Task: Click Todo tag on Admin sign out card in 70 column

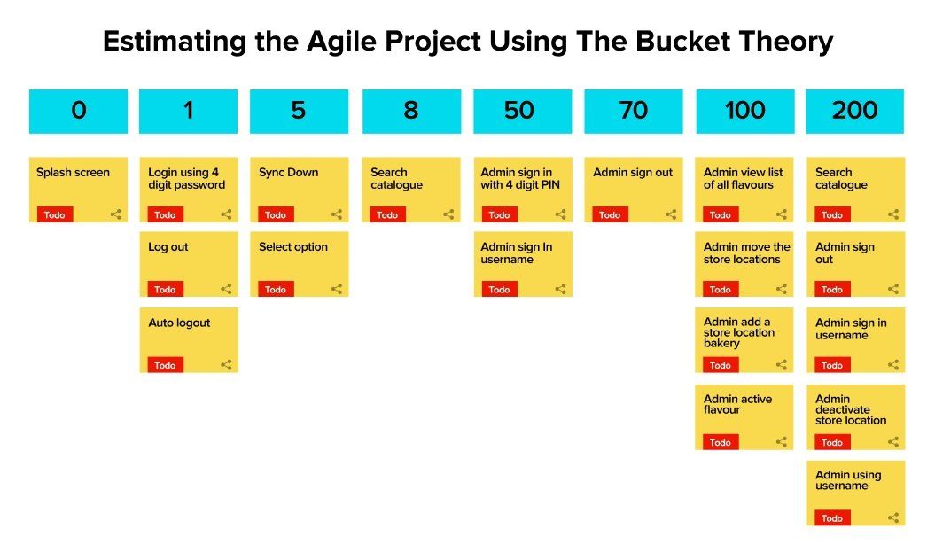Action: pyautogui.click(x=610, y=214)
